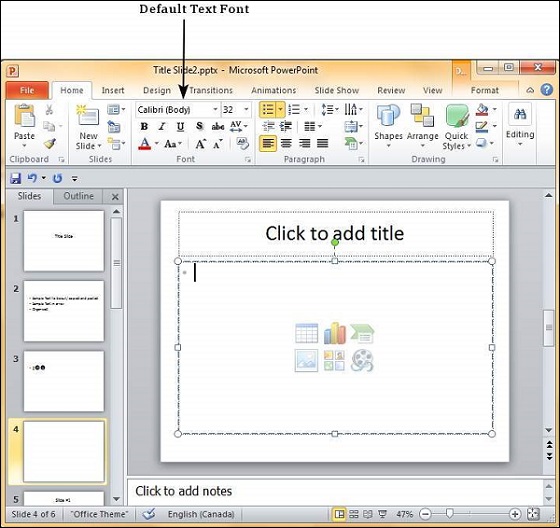Select the Format Painter brush
The height and width of the screenshot is (528, 560).
50,144
